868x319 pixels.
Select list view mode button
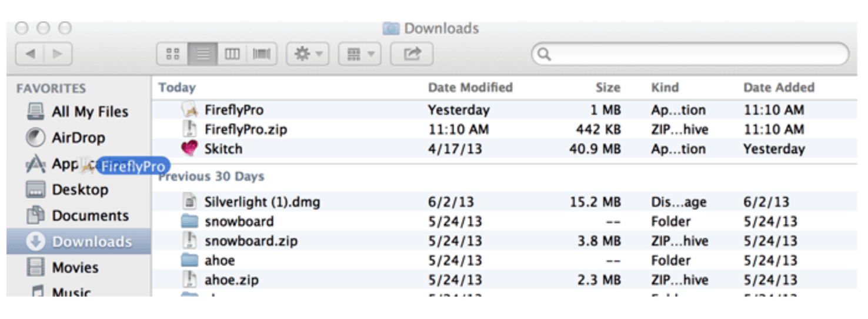click(x=203, y=54)
